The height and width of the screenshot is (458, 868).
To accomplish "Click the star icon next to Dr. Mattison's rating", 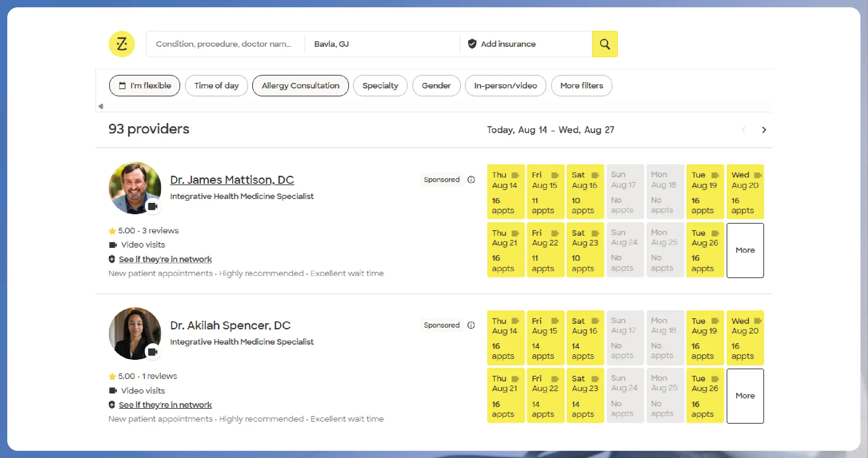I will (x=112, y=230).
